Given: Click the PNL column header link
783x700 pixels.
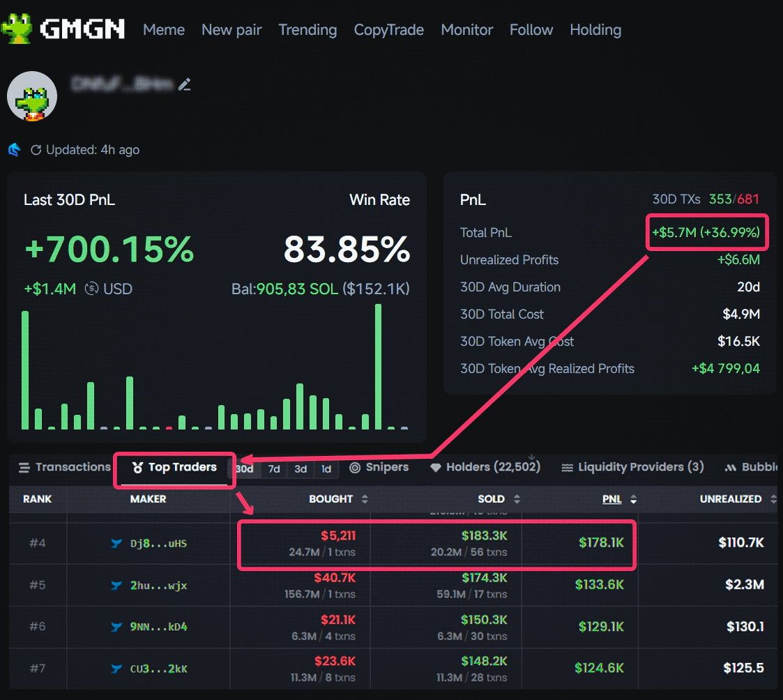Looking at the screenshot, I should pyautogui.click(x=611, y=499).
